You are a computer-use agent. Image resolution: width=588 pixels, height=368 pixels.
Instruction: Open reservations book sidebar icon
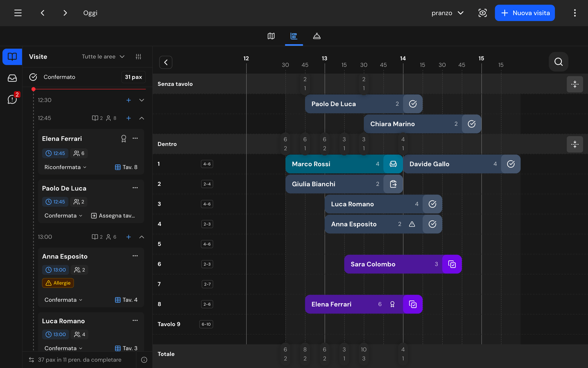tap(12, 57)
